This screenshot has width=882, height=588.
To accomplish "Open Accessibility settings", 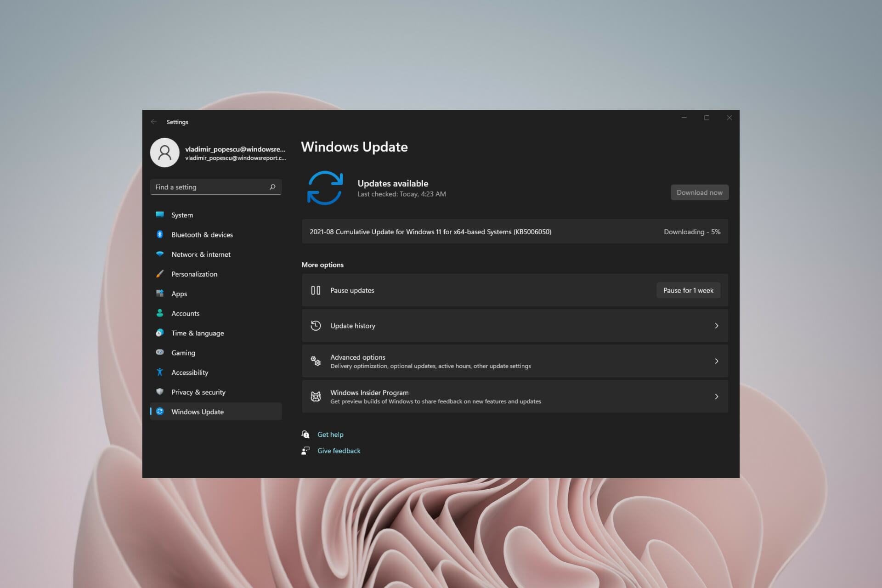I will 216,373.
